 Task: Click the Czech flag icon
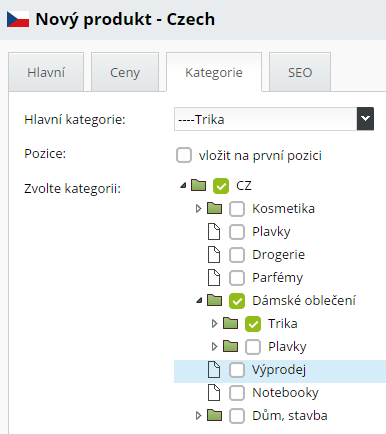(x=18, y=19)
